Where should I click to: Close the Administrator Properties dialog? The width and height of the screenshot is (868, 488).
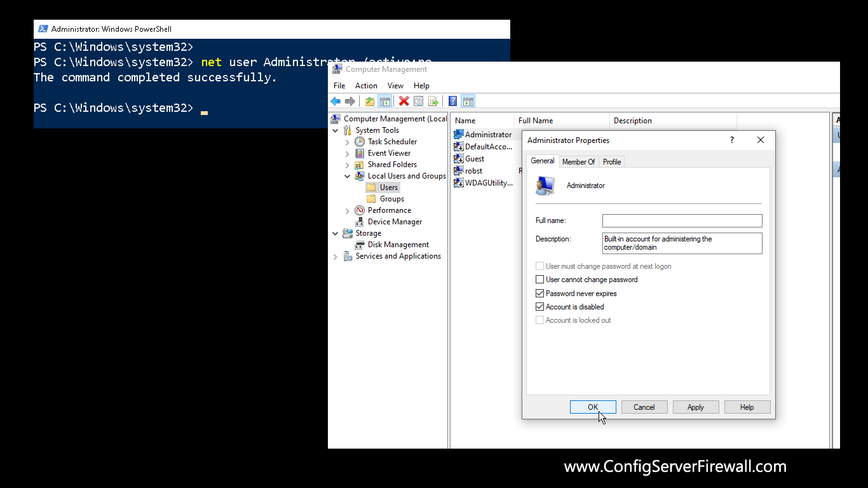coord(761,140)
